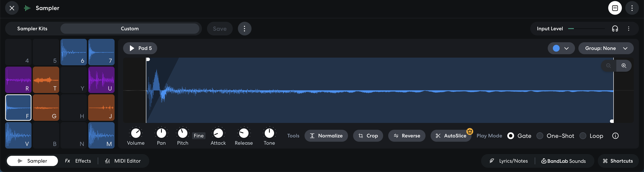Open the Input Level options menu
The image size is (644, 172).
point(628,29)
